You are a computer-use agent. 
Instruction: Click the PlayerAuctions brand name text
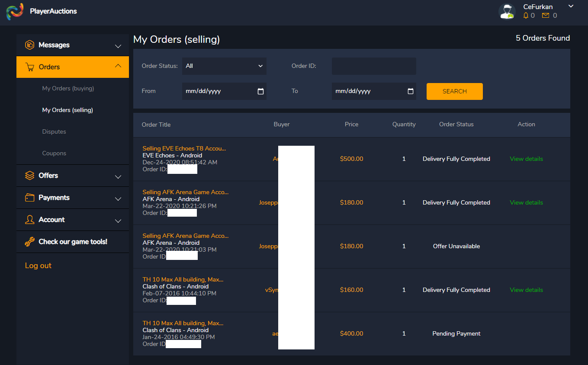53,11
